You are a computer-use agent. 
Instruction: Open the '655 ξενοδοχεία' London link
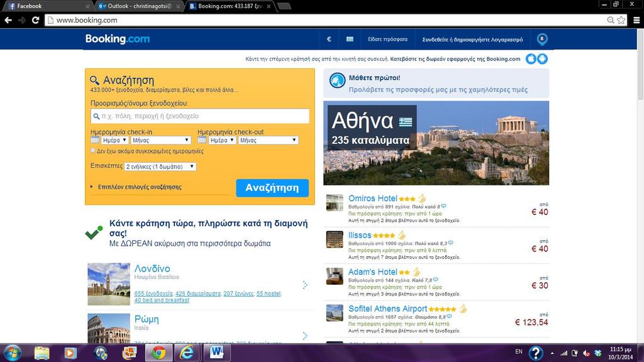(153, 293)
